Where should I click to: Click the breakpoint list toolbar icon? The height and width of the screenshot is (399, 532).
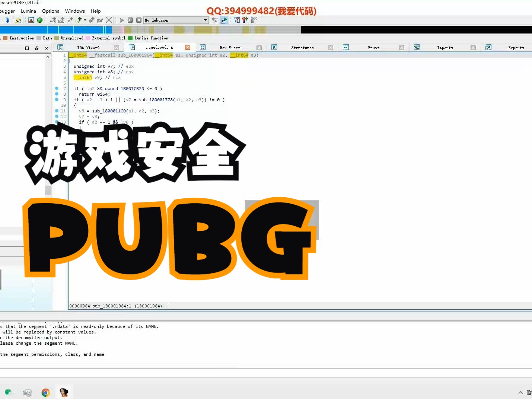point(237,20)
